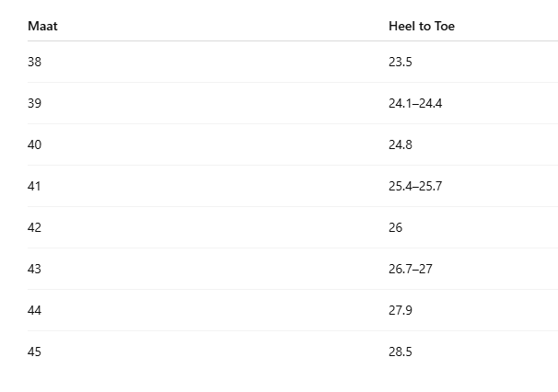Click the 28.5 measurement cell
558x392 pixels.
(x=401, y=352)
